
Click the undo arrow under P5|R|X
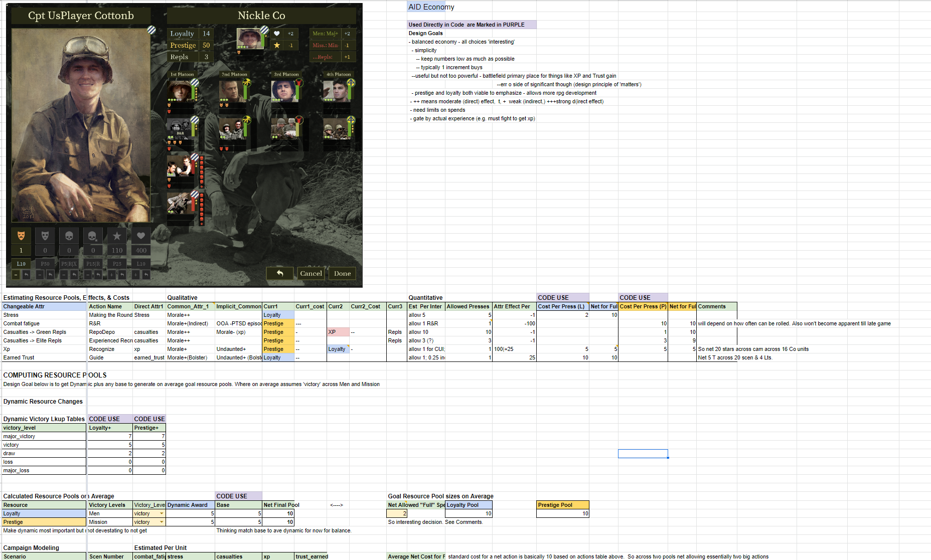[74, 274]
